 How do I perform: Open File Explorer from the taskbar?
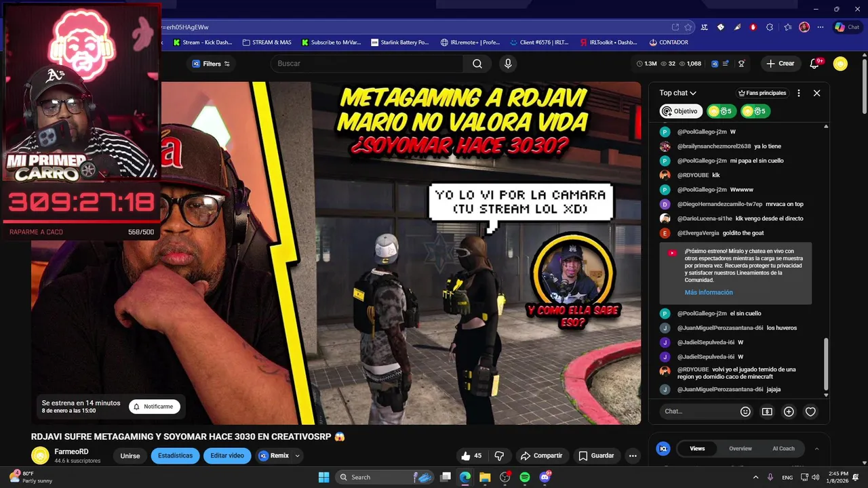485,477
